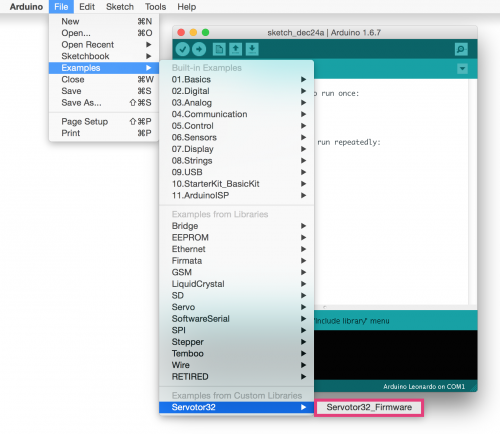This screenshot has width=500, height=434.
Task: Click the black console output area
Action: [396, 355]
